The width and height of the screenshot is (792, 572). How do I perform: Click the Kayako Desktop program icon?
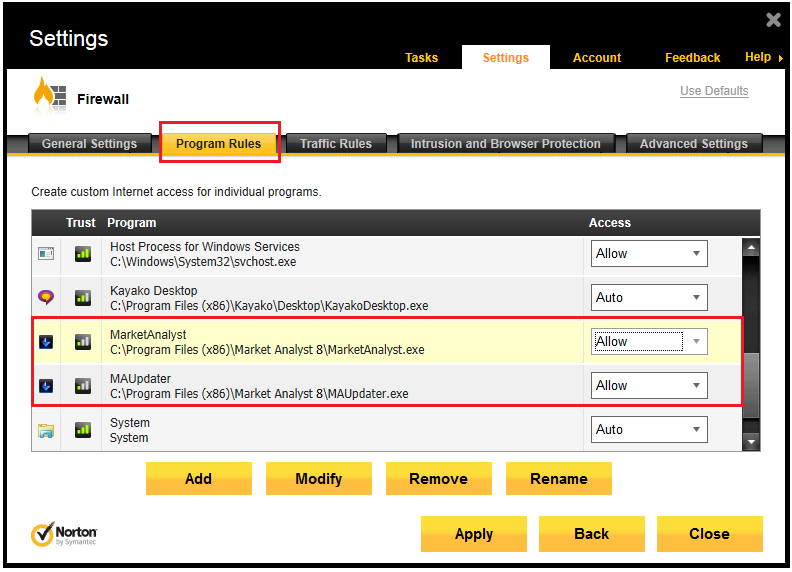[x=46, y=298]
